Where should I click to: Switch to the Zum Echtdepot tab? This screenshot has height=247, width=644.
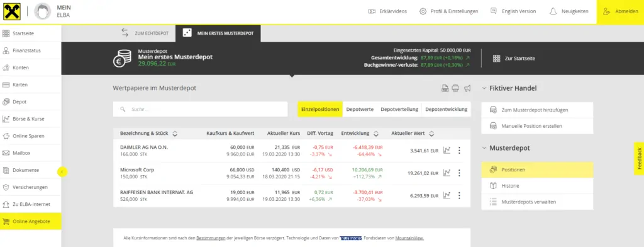[140, 33]
